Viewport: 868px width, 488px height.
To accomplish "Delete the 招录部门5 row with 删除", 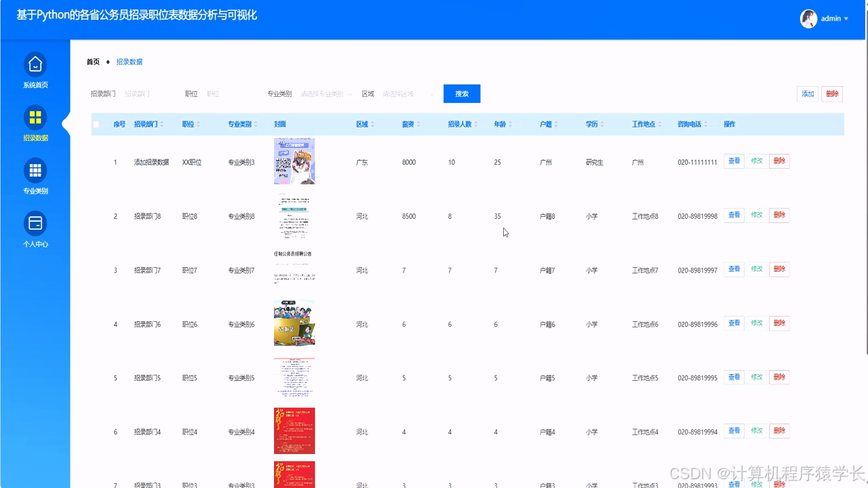I will (x=779, y=377).
